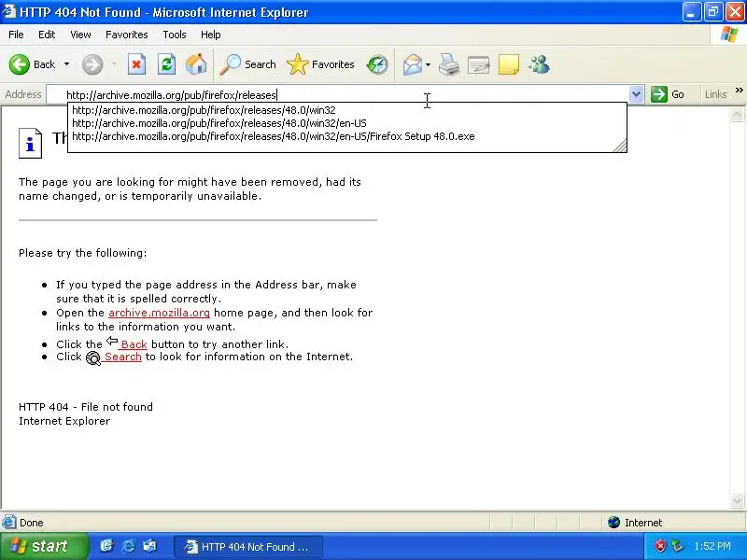The height and width of the screenshot is (560, 747).
Task: Click the Refresh page icon
Action: [167, 64]
